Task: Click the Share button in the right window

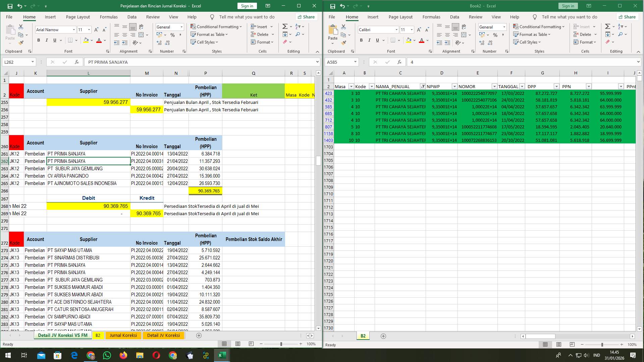Action: pyautogui.click(x=627, y=17)
